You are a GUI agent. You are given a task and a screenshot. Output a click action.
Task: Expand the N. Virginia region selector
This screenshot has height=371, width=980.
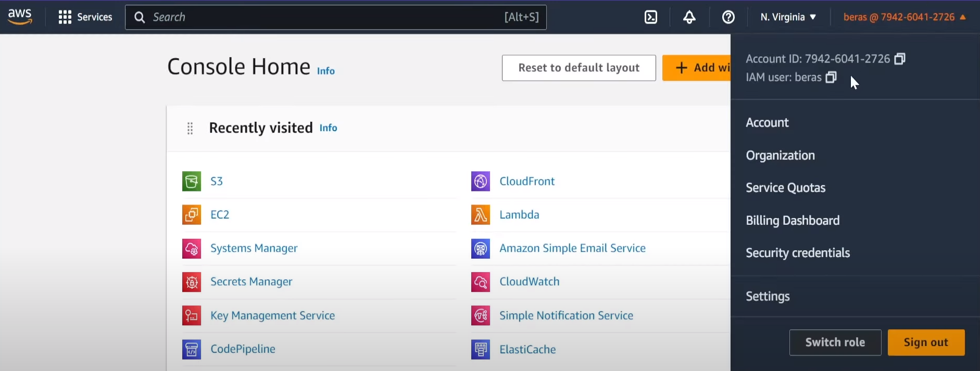pyautogui.click(x=788, y=17)
